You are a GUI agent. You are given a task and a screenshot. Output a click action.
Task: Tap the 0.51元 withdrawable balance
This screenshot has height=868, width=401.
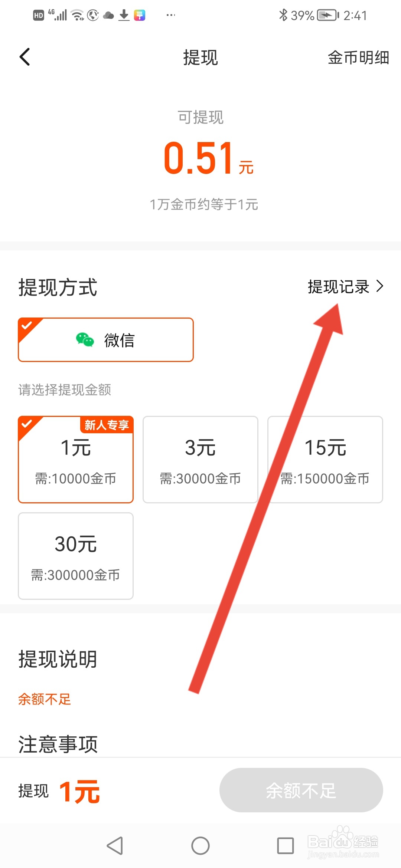208,158
